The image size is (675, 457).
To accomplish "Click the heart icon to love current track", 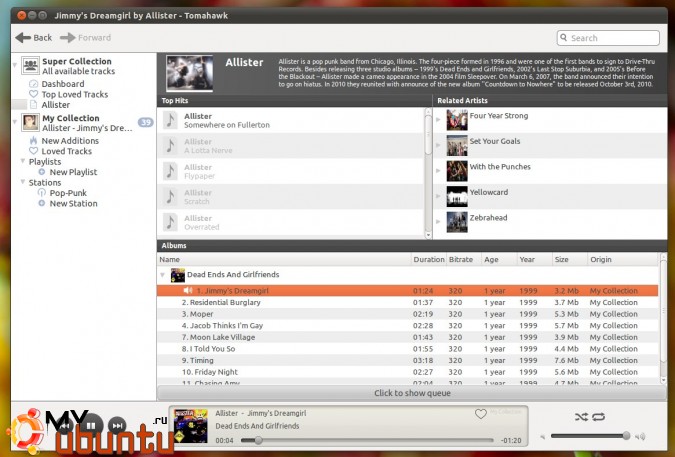I will pyautogui.click(x=481, y=414).
